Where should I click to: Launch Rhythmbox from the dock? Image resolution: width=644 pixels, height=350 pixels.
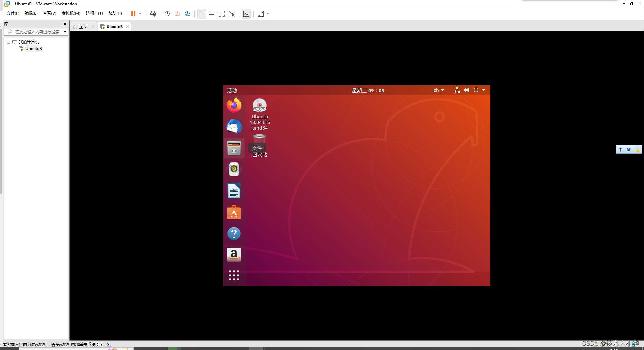coord(234,169)
